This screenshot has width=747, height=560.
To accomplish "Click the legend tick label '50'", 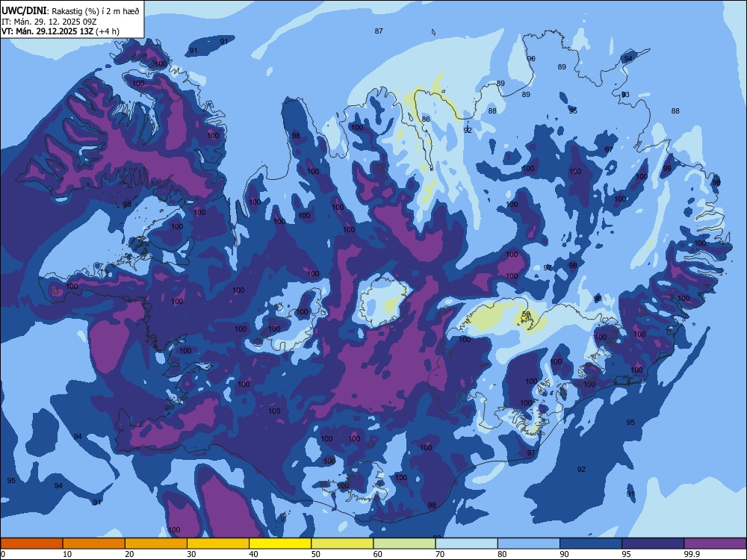I will pyautogui.click(x=315, y=554).
